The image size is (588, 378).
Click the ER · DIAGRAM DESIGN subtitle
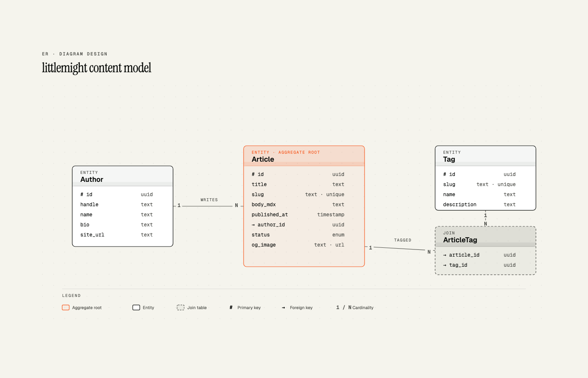[75, 54]
